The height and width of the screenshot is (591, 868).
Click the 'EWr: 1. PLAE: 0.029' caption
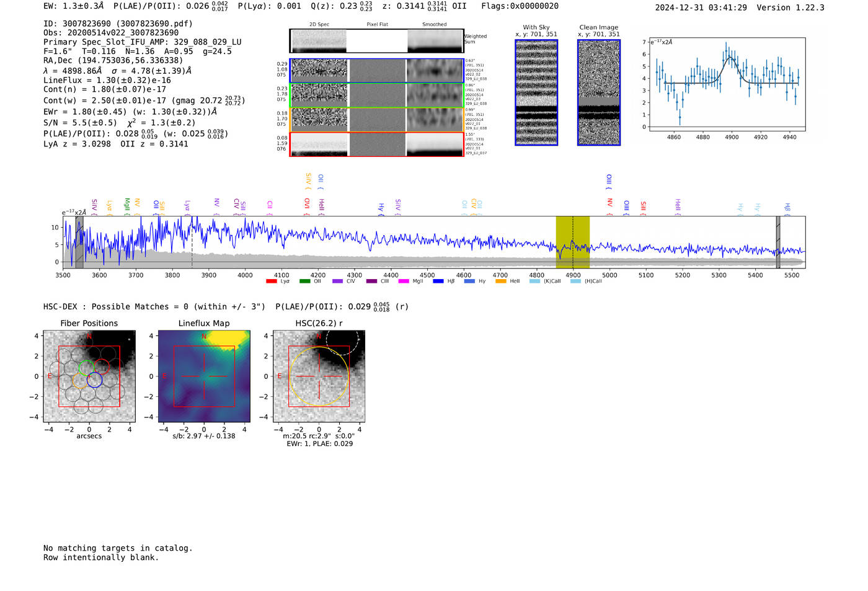(x=319, y=443)
